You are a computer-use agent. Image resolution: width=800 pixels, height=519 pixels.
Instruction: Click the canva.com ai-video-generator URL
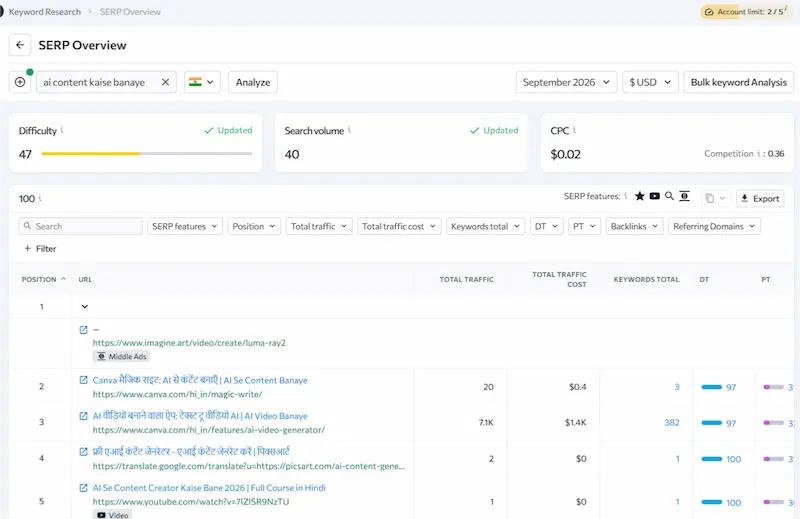[x=208, y=430]
